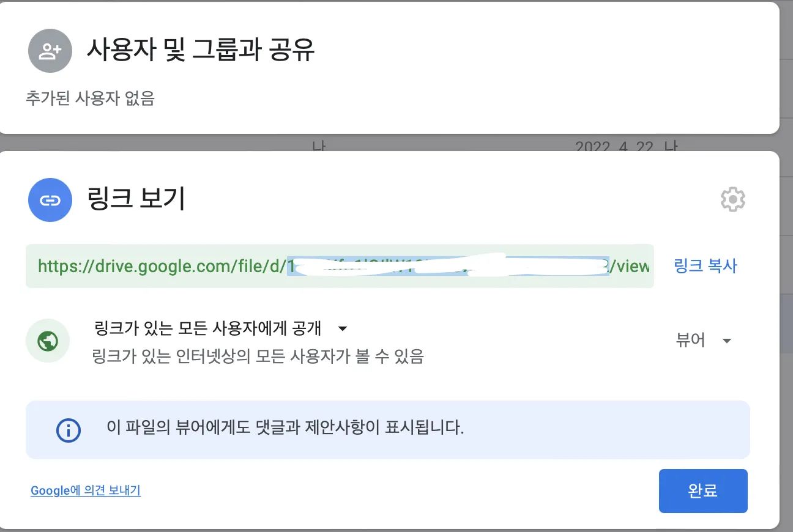Click '링크가 있는 인터넷상의 모든 사용자가 볼 수 있음' description
The height and width of the screenshot is (532, 793).
tap(257, 356)
